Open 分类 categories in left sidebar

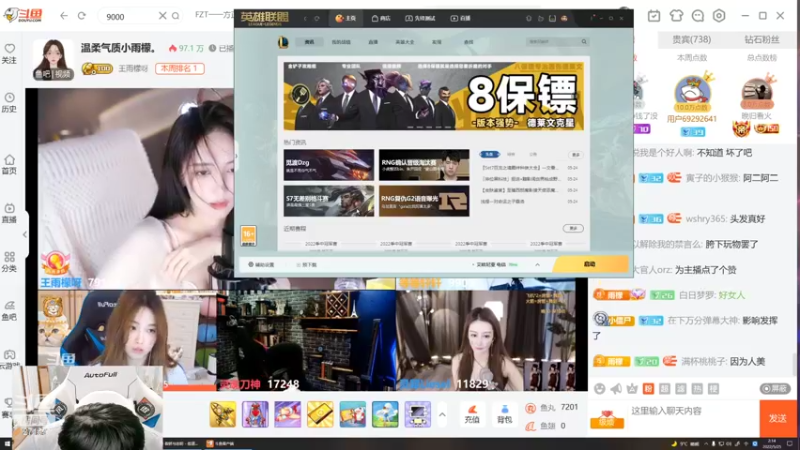pyautogui.click(x=9, y=262)
